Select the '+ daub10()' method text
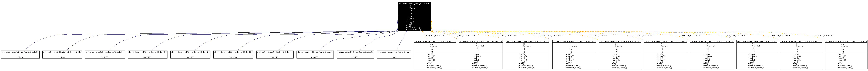Screen dimensions: 868x71 (147, 57)
